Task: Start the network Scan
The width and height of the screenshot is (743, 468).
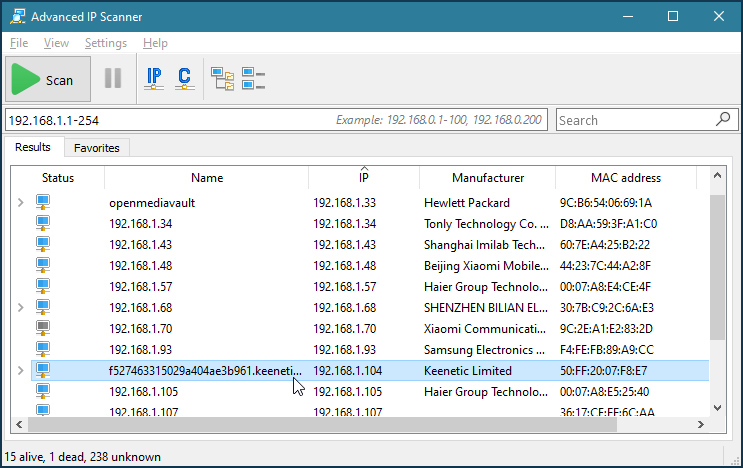Action: (x=48, y=79)
